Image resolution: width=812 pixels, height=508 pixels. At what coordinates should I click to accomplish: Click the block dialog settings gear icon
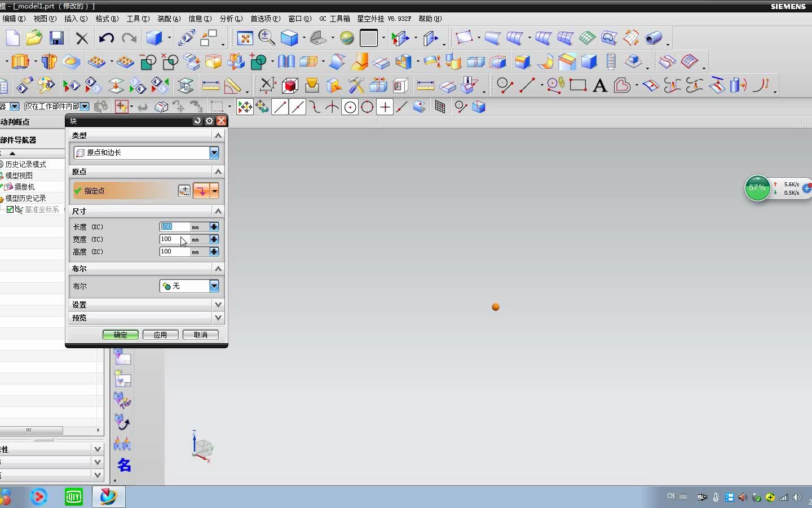pos(209,121)
